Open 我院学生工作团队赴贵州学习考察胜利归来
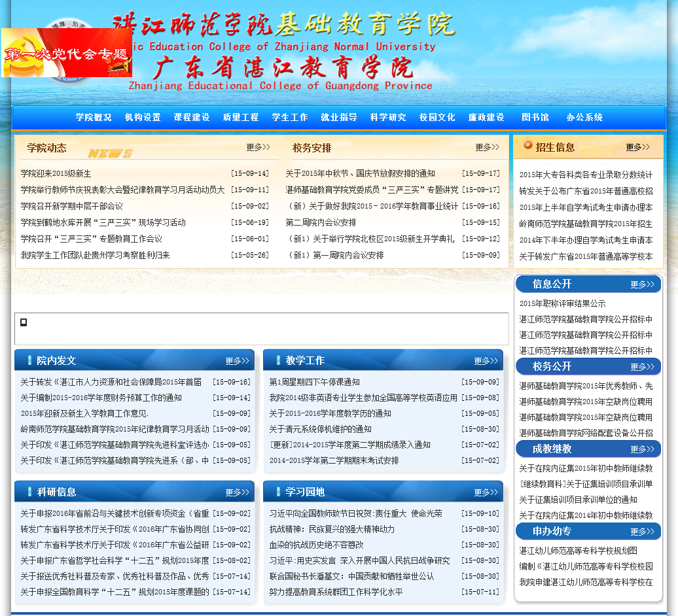The width and height of the screenshot is (678, 616). pos(95,255)
